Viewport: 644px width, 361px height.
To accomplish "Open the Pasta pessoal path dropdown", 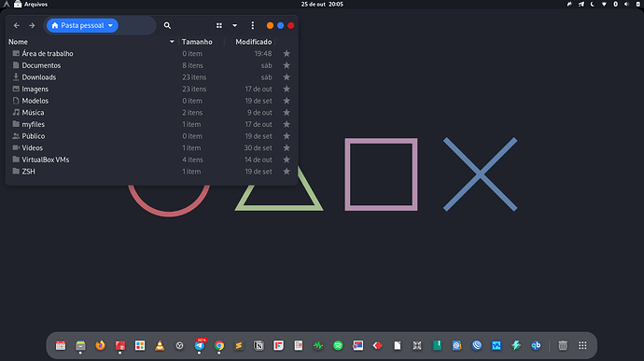I will point(82,25).
